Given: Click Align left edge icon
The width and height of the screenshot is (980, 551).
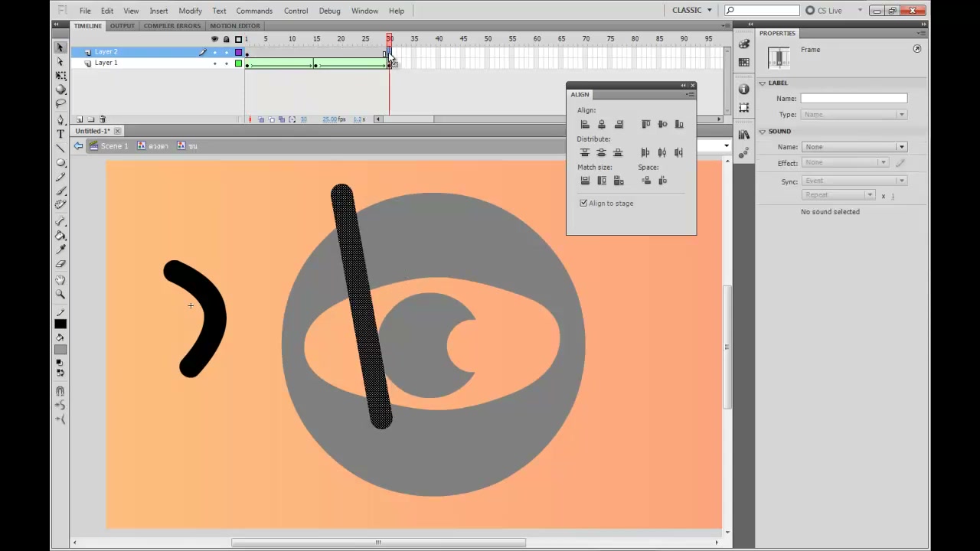Looking at the screenshot, I should (585, 124).
